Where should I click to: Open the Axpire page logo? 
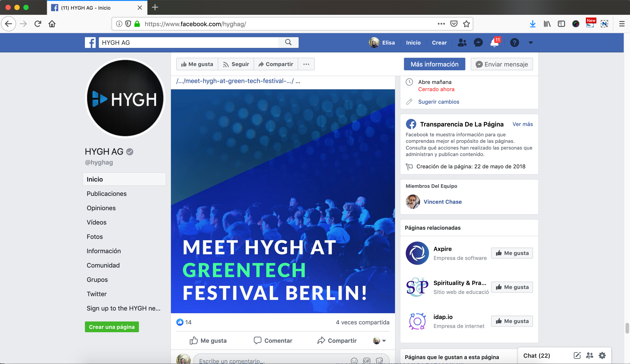pyautogui.click(x=417, y=253)
